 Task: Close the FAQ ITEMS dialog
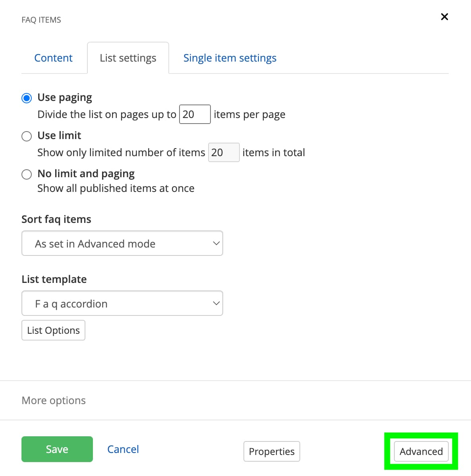click(x=444, y=17)
